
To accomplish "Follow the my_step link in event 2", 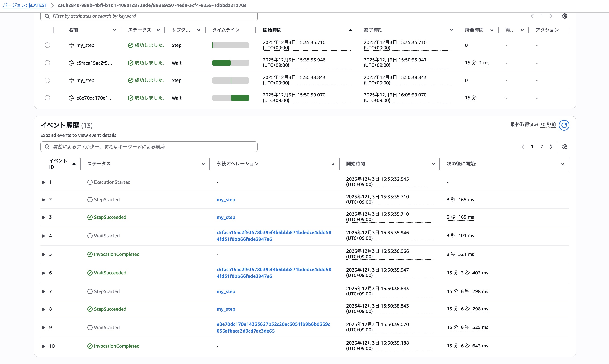I will pos(226,199).
